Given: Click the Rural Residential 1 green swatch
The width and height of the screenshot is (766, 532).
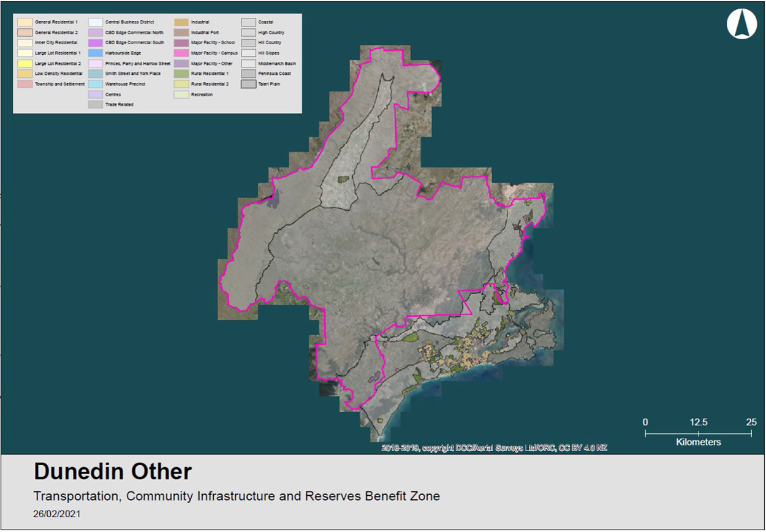Looking at the screenshot, I should [181, 74].
